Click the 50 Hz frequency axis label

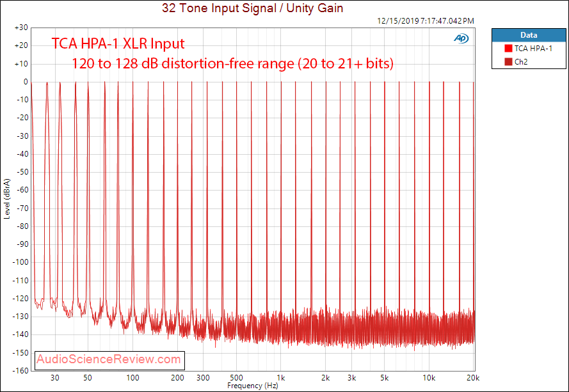pyautogui.click(x=88, y=378)
